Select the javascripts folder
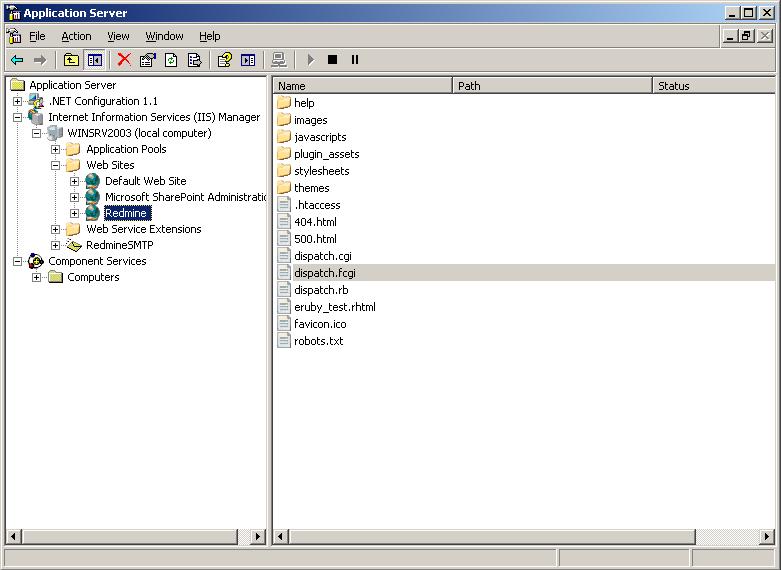781x570 pixels. point(320,137)
